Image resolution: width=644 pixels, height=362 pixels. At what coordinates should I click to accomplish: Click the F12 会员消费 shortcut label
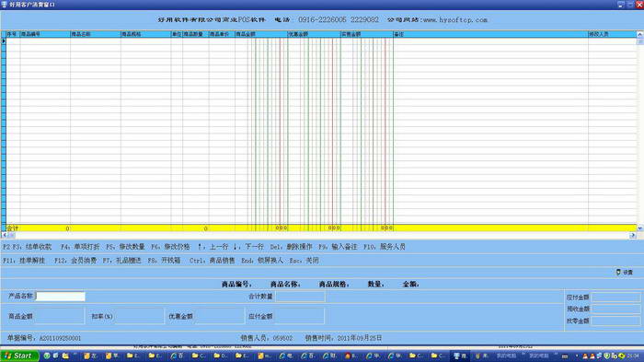(x=75, y=261)
